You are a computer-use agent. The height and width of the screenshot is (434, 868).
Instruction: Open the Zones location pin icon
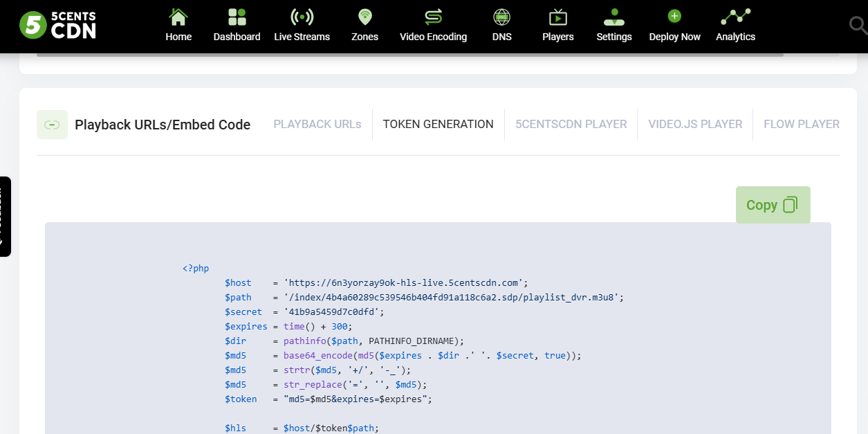(x=364, y=17)
